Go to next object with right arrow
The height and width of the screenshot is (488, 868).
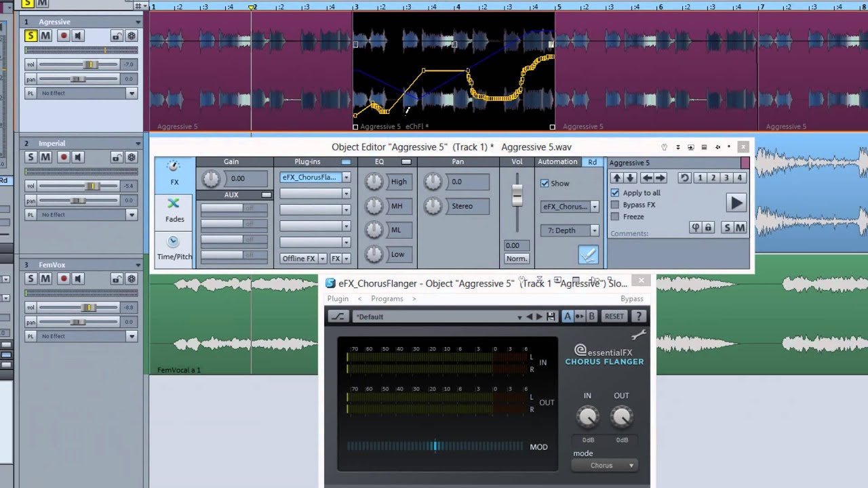(660, 178)
